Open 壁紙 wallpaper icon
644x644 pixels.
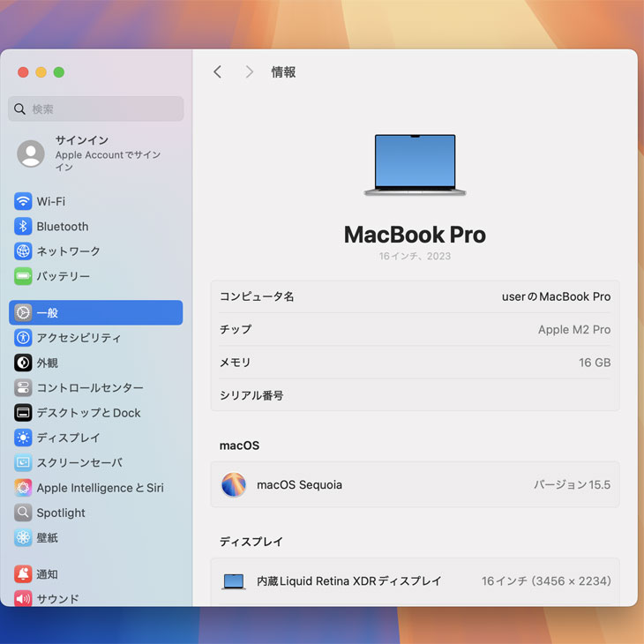tap(23, 537)
